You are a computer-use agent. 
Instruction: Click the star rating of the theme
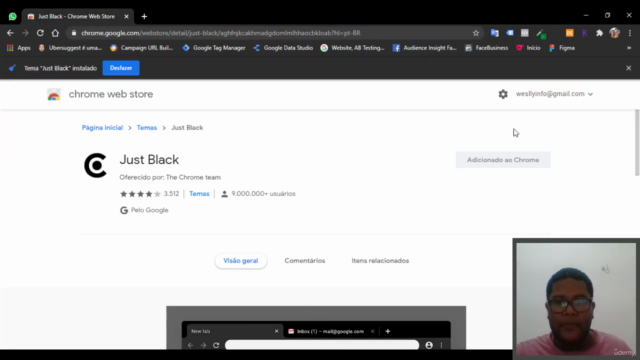click(x=140, y=194)
